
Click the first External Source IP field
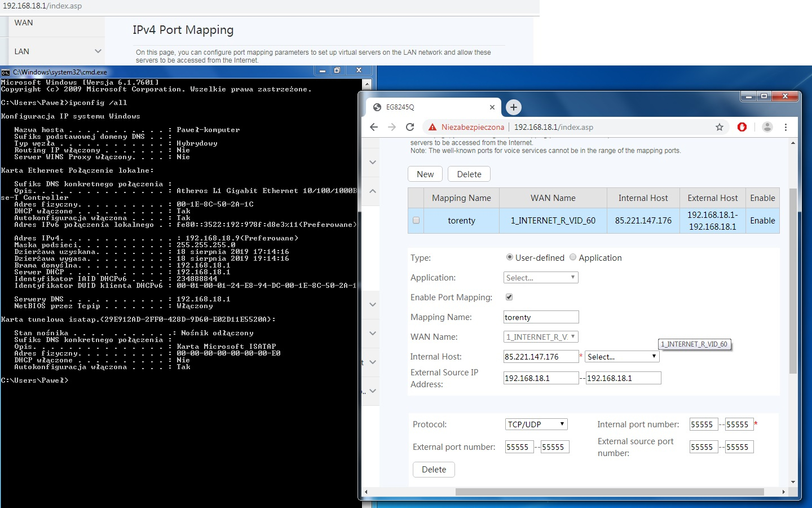(541, 378)
